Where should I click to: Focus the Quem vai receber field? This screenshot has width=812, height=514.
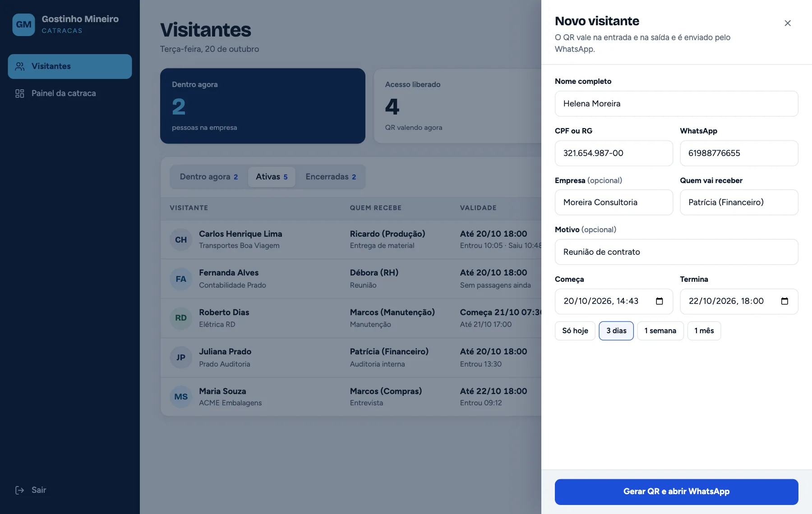pos(739,202)
